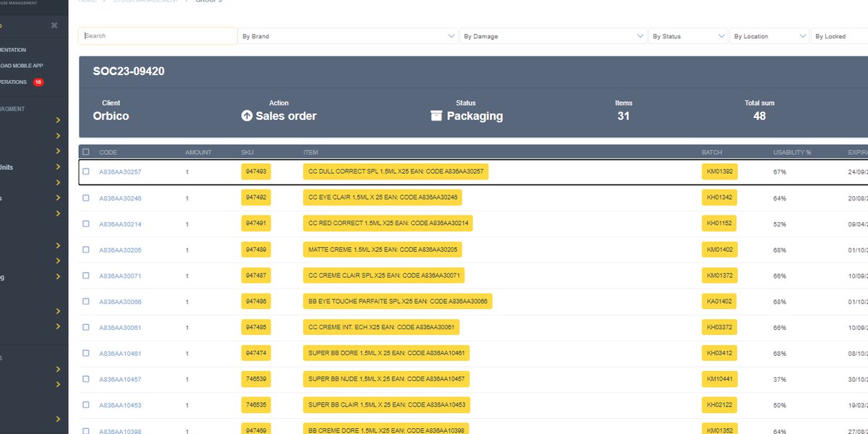Click the yellow SKU tag 746539
Image resolution: width=868 pixels, height=434 pixels.
point(256,379)
